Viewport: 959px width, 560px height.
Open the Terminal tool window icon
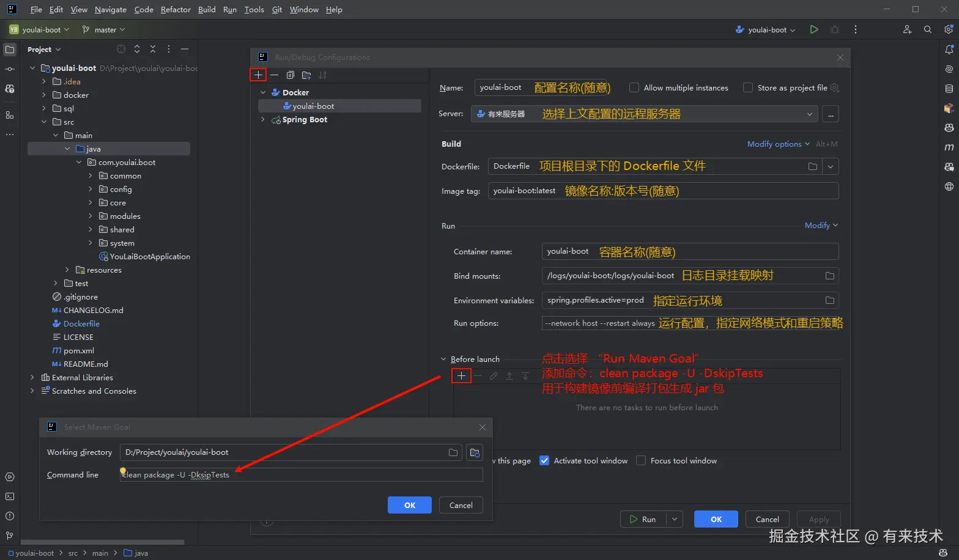point(10,496)
